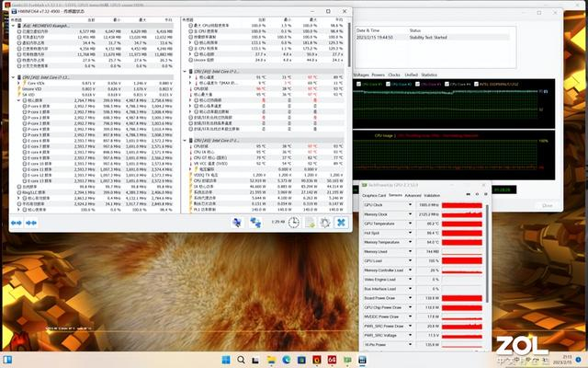588x368 pixels.
Task: Click the HWiNFO expand-columns left/right arrows icon
Action: click(16, 222)
